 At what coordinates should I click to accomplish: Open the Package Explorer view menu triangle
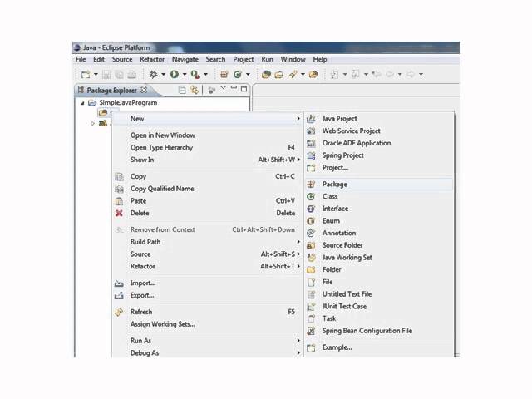pos(224,88)
